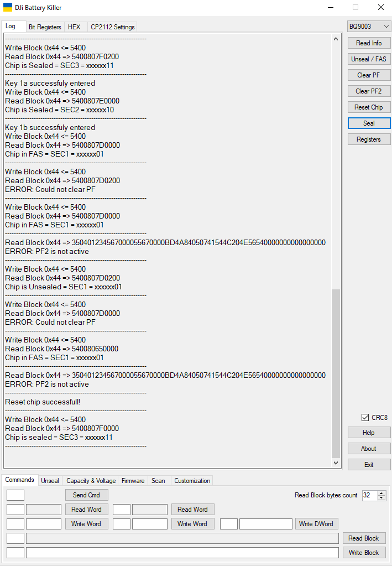The image size is (392, 566).
Task: Click the Reset Chip button
Action: coord(369,107)
